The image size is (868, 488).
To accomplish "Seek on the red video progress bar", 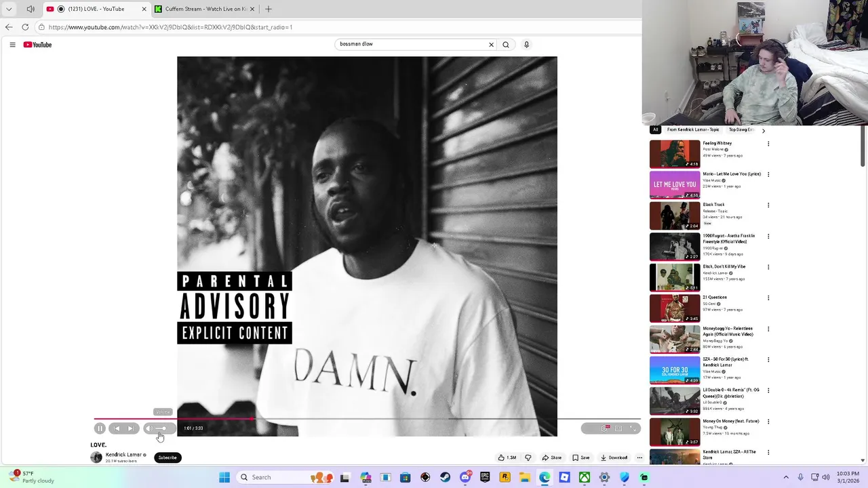I will pyautogui.click(x=367, y=419).
